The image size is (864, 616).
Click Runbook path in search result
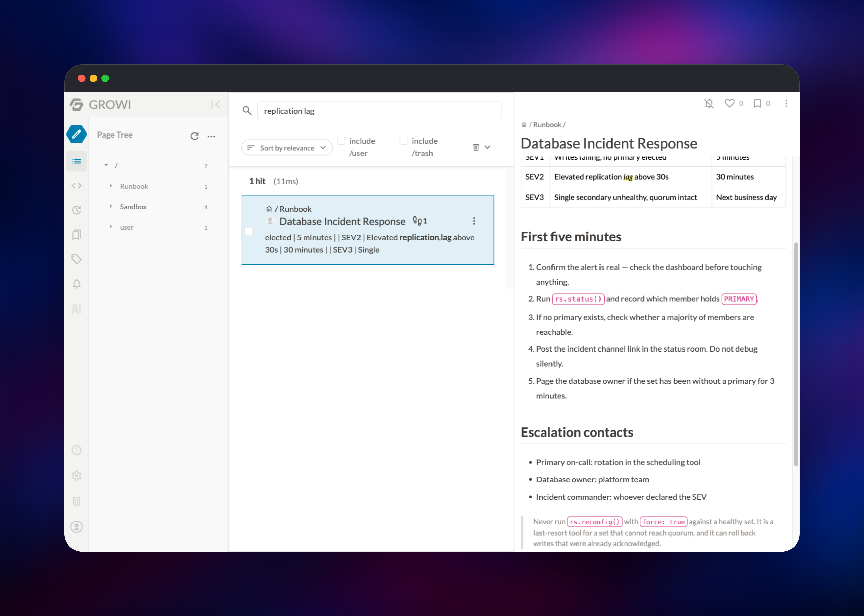click(x=295, y=209)
